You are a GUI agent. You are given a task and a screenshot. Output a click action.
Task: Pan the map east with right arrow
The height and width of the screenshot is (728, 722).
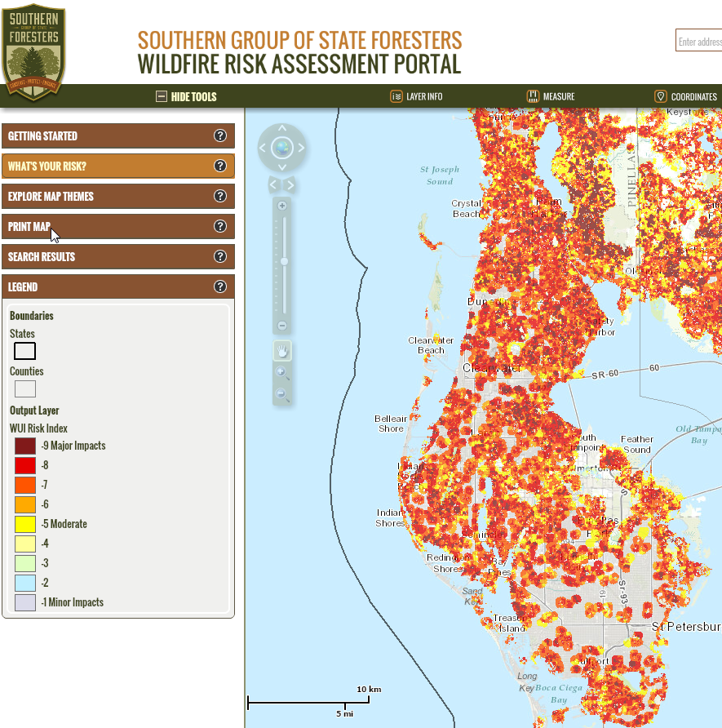302,148
